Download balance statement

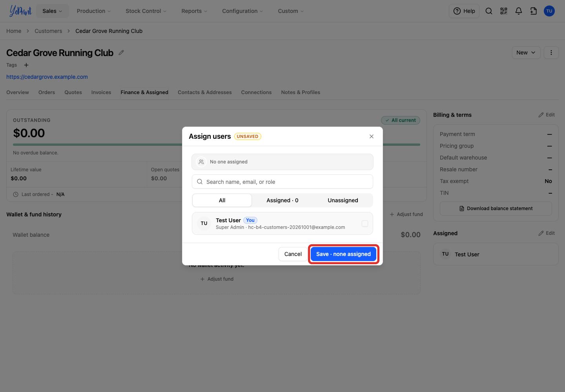[x=496, y=209]
